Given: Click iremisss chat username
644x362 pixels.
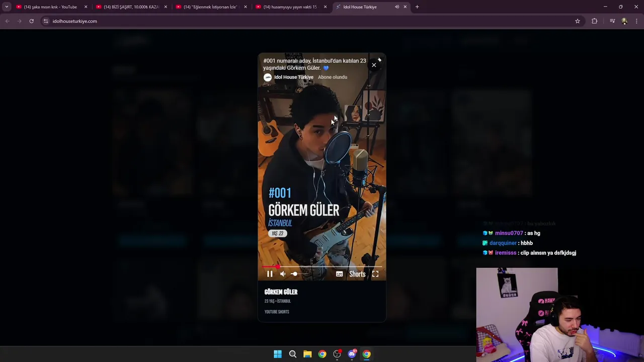Looking at the screenshot, I should click(x=506, y=253).
